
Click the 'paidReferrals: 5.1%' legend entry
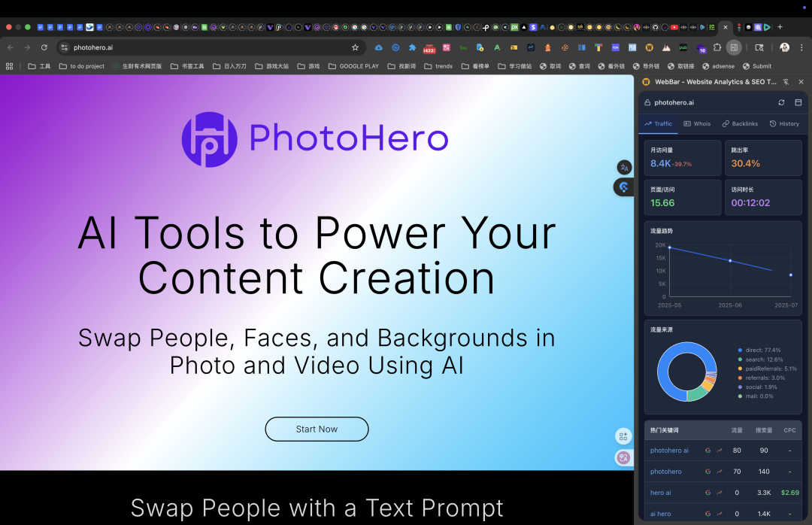[x=768, y=369]
